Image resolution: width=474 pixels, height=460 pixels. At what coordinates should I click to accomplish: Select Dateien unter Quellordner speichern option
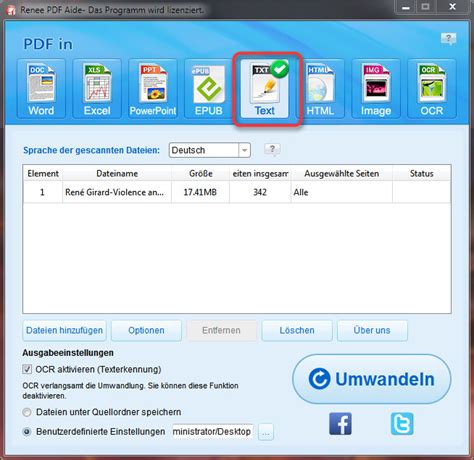tap(27, 412)
